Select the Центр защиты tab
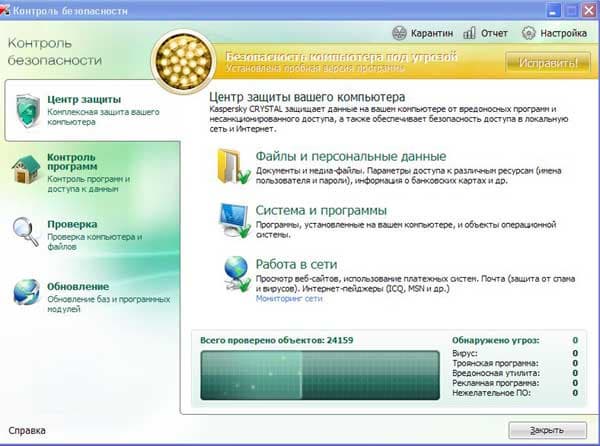 coord(91,110)
